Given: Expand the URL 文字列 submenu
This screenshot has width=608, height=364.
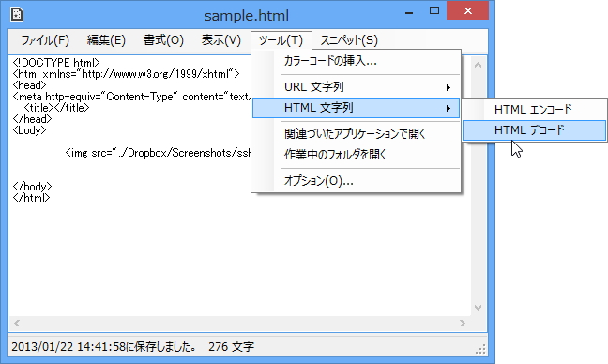Looking at the screenshot, I should (356, 87).
